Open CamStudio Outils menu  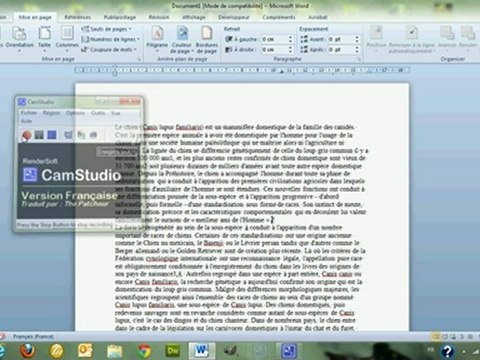(98, 113)
